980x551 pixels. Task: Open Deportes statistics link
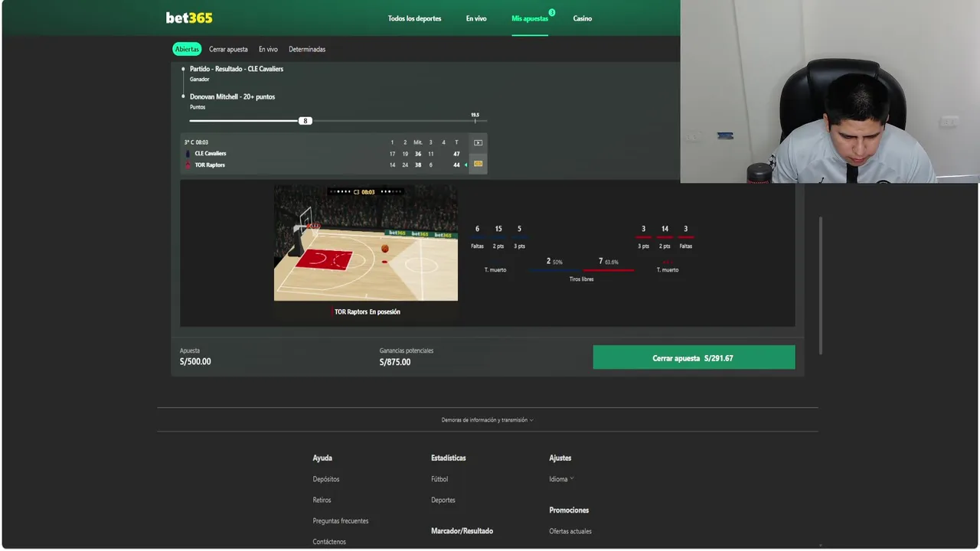coord(443,500)
